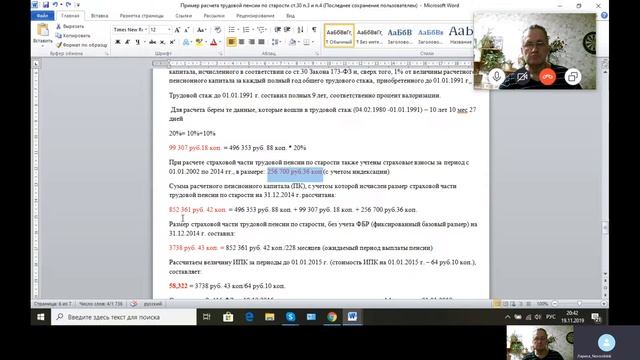The height and width of the screenshot is (360, 640).
Task: Turn on the camera in call overlay
Action: coord(522,76)
